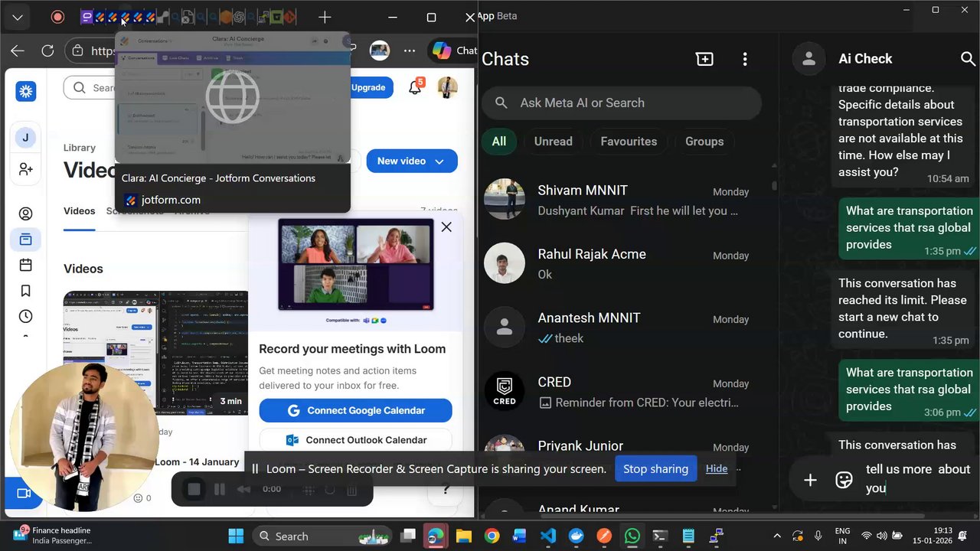This screenshot has width=980, height=551.
Task: Open the Loom home logo icon
Action: tap(25, 92)
